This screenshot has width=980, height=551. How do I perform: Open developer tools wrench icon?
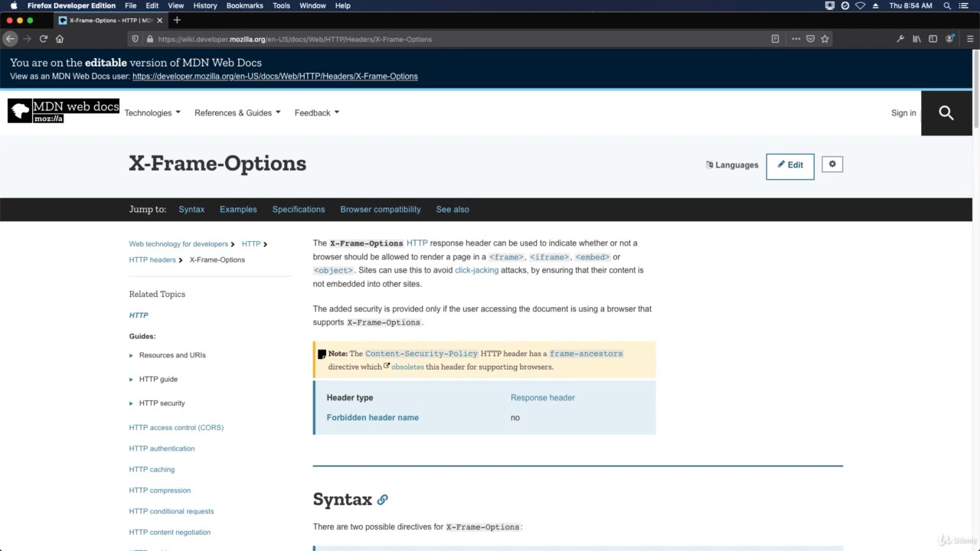(x=900, y=39)
